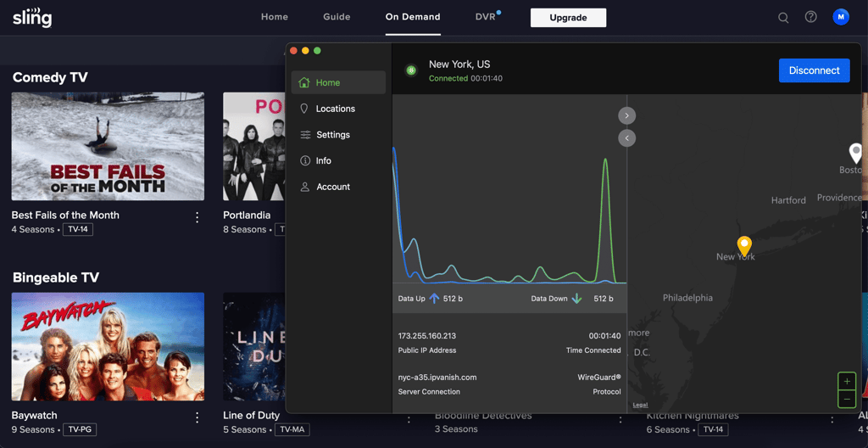Viewport: 868px width, 448px height.
Task: Click the Philadelphia label on the map
Action: pyautogui.click(x=687, y=298)
